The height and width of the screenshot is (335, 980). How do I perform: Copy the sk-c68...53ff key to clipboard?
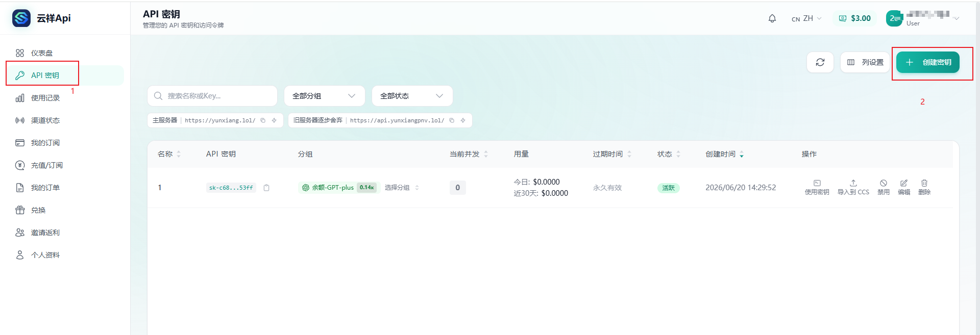pyautogui.click(x=266, y=188)
